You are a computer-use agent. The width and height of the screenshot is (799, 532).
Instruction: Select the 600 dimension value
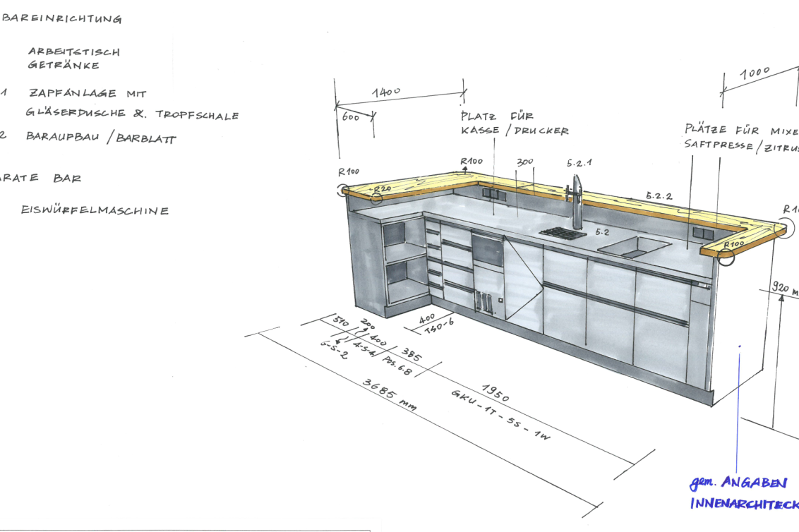click(x=351, y=116)
